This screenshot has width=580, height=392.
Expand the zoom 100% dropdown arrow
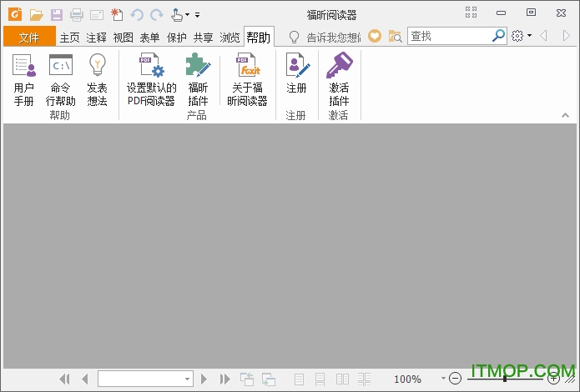443,379
